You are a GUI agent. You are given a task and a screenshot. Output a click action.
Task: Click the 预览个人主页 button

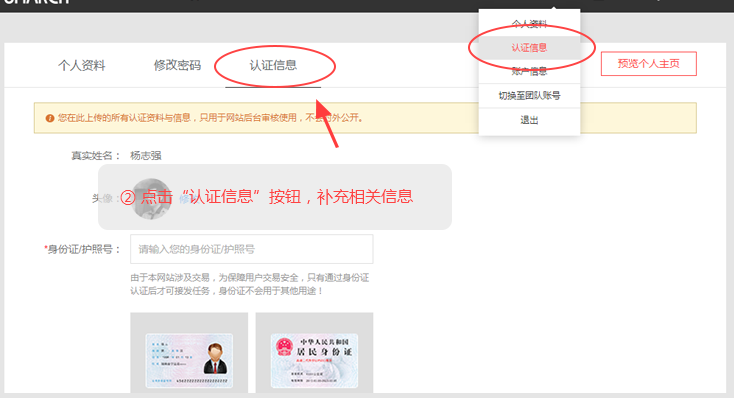coord(649,64)
